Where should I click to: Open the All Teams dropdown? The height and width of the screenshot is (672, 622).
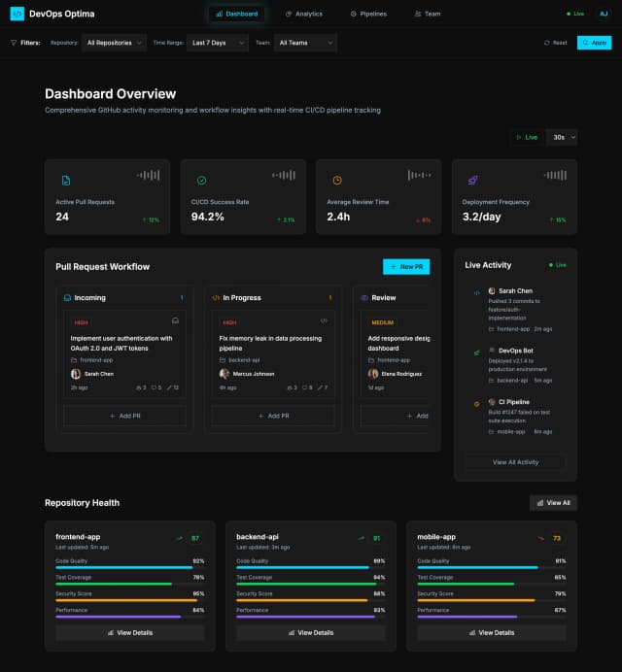pos(305,43)
